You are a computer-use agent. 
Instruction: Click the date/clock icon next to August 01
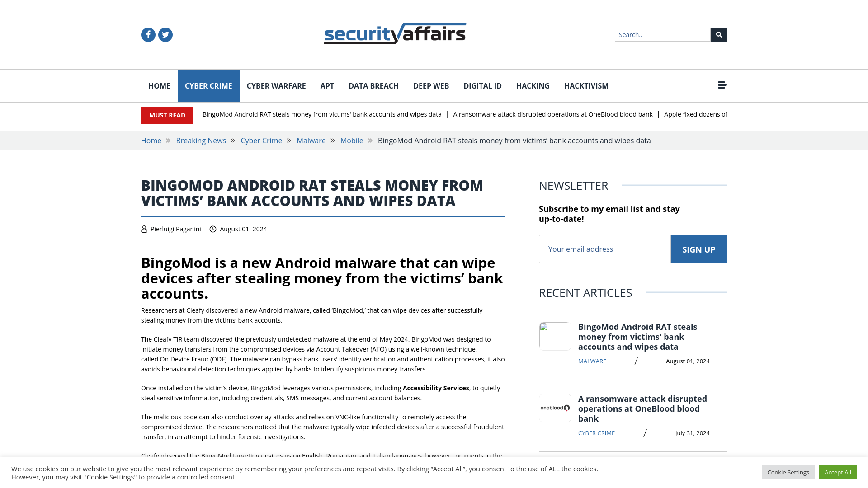coord(213,229)
